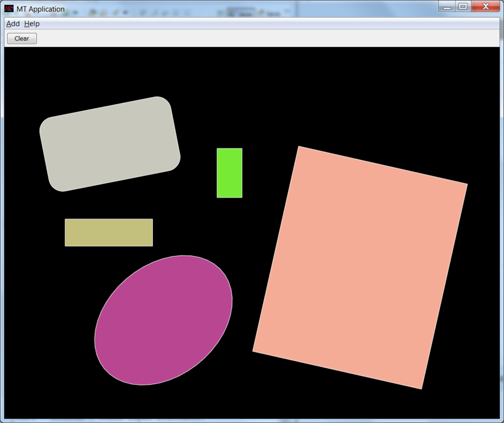
Task: Minimize the MT Application window
Action: point(447,6)
